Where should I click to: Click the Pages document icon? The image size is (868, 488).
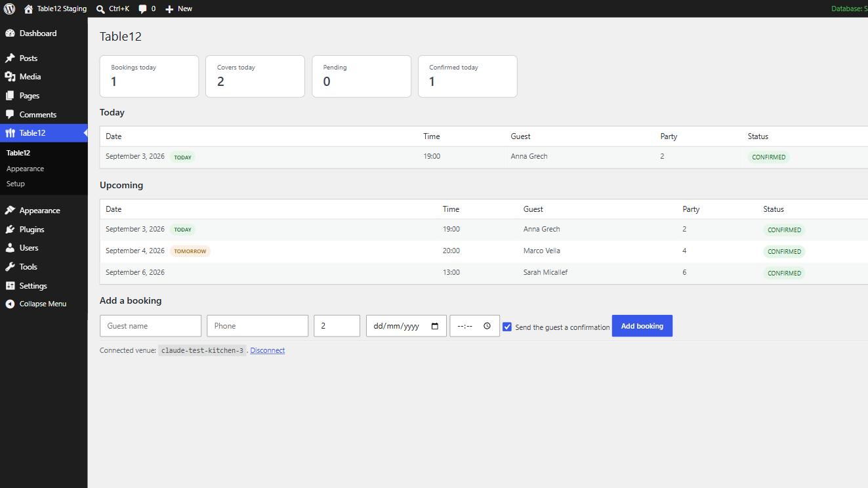pyautogui.click(x=10, y=96)
